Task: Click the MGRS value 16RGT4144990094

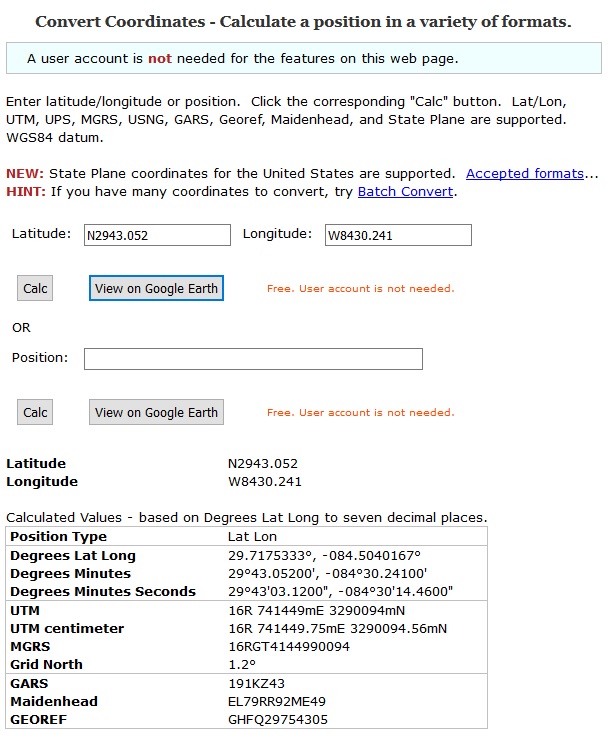Action: pyautogui.click(x=289, y=647)
